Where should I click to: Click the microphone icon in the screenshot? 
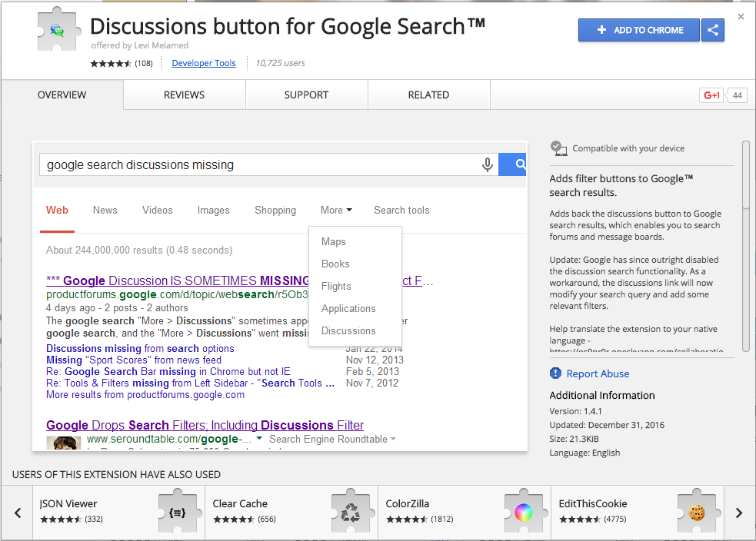click(x=487, y=164)
